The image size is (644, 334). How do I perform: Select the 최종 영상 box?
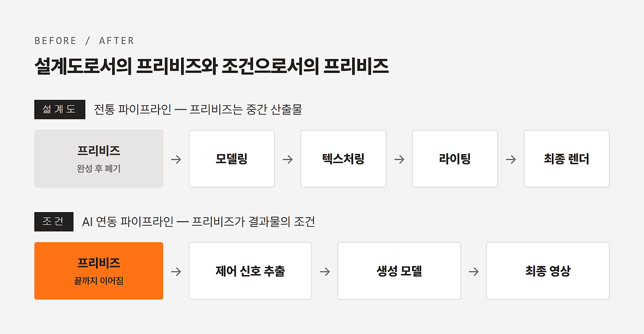548,271
